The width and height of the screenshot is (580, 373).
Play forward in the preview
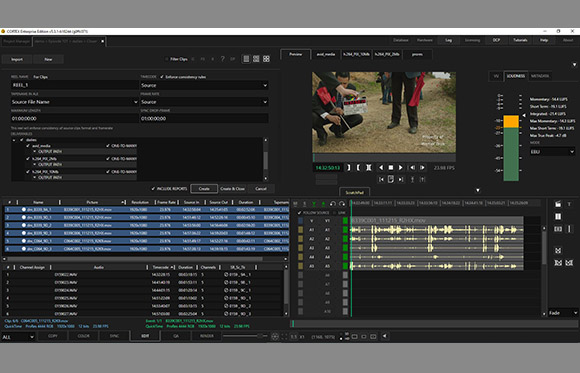pyautogui.click(x=400, y=168)
